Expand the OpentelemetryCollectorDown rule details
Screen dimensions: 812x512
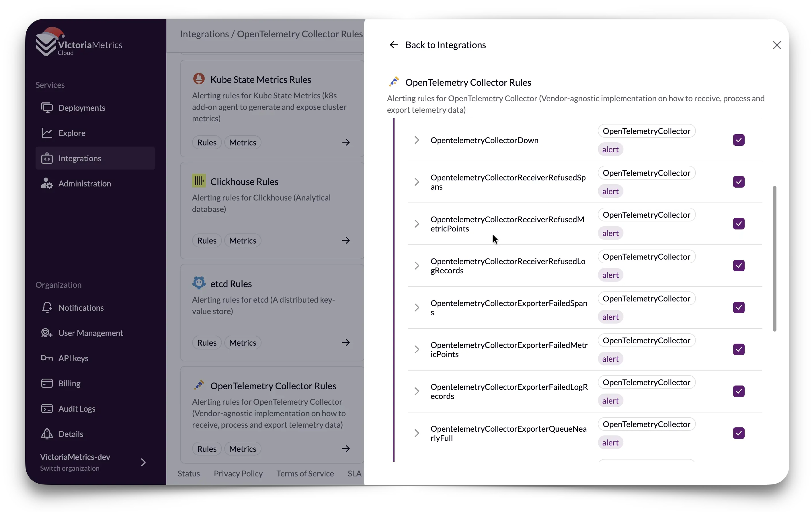coord(417,140)
